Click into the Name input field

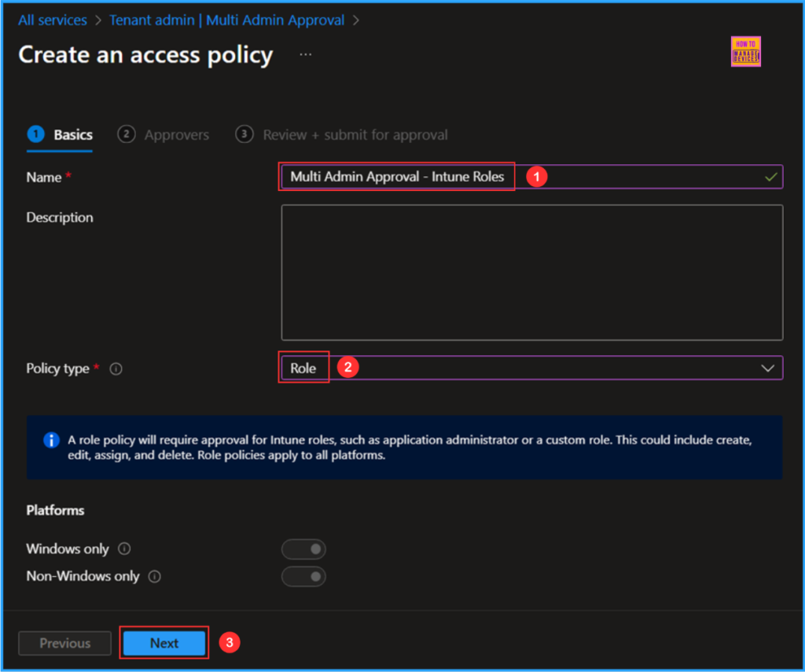[x=532, y=177]
